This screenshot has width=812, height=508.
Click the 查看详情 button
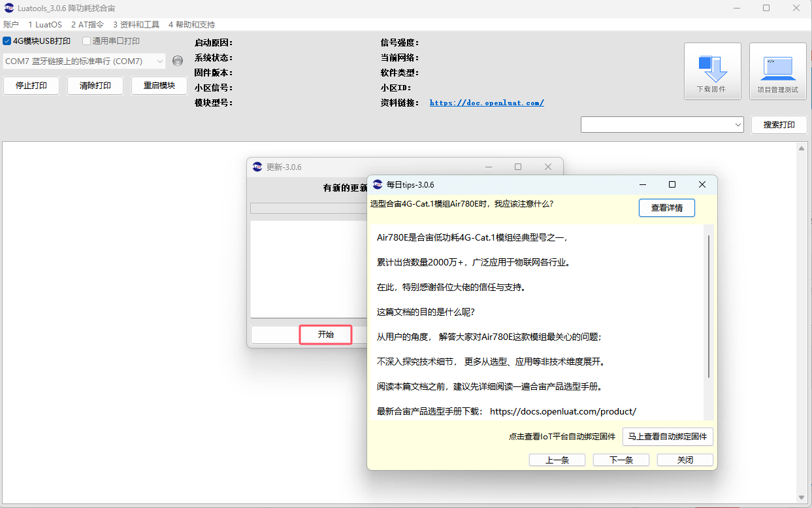coord(667,208)
